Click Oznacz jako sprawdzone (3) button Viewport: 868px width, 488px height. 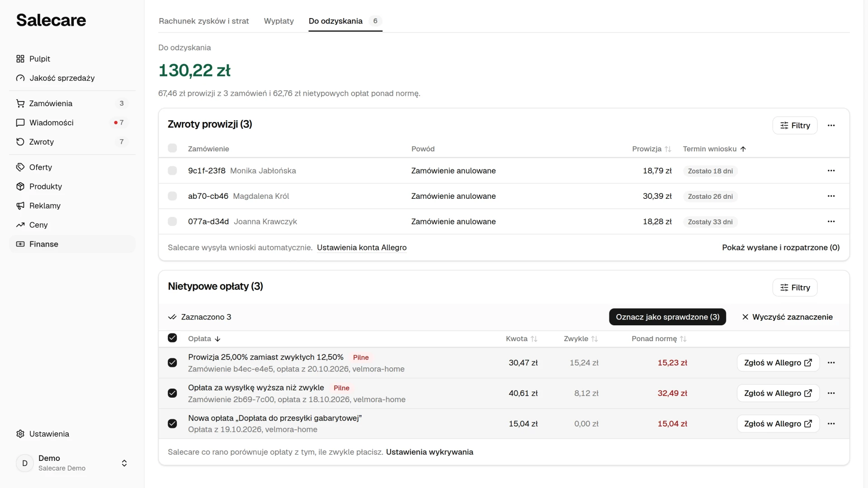coord(668,317)
